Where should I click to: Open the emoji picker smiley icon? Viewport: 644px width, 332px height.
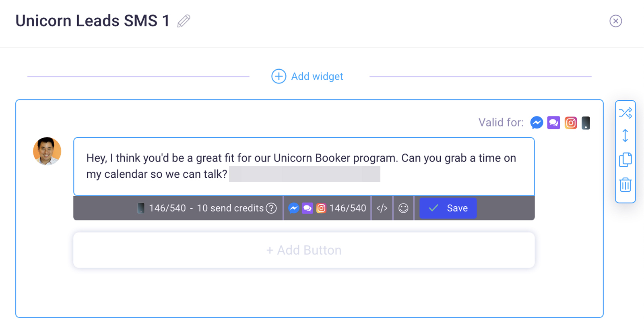(x=403, y=208)
